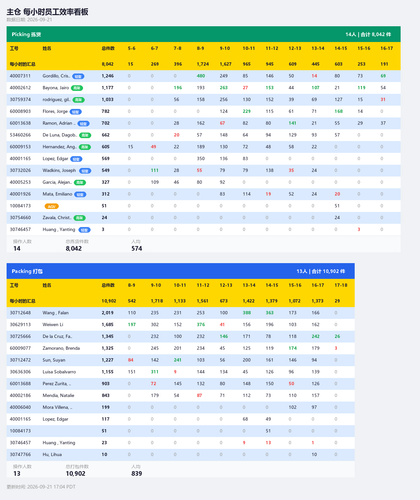Click the Picking footer average '574'
This screenshot has height=500, width=420.
point(137,249)
